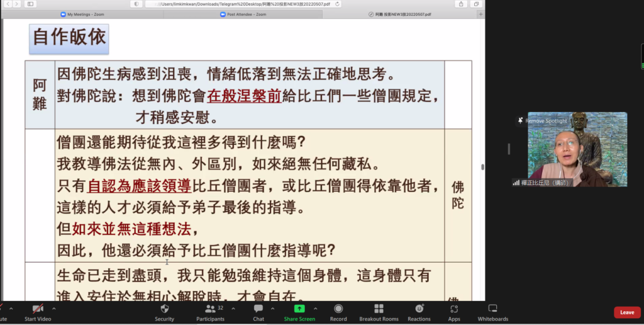Open the Reactions menu
The image size is (644, 325).
click(x=419, y=312)
